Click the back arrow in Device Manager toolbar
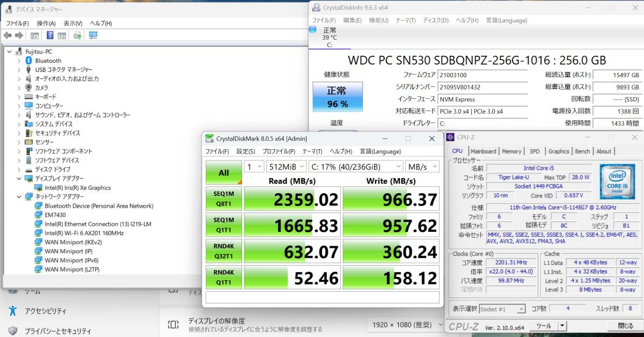The width and height of the screenshot is (644, 337). coord(8,35)
